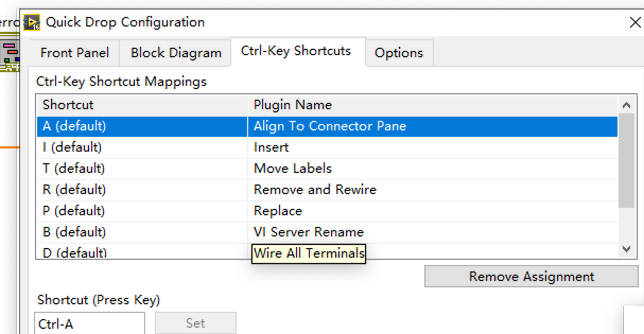Select the Replace plugin row
This screenshot has height=334, width=644.
tap(318, 210)
